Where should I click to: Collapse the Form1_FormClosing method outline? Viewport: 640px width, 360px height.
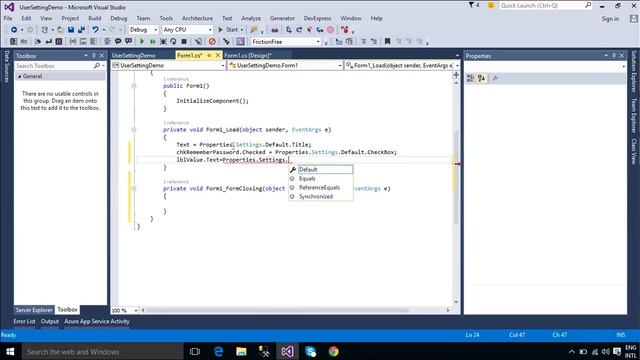[x=133, y=189]
